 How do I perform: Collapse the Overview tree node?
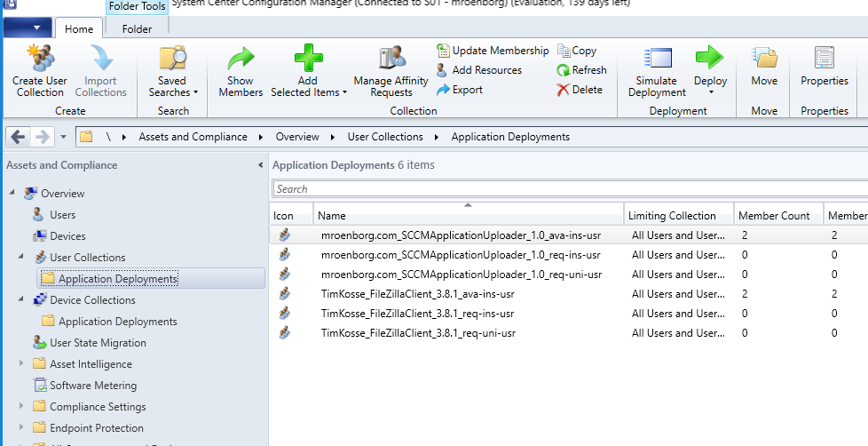click(12, 193)
